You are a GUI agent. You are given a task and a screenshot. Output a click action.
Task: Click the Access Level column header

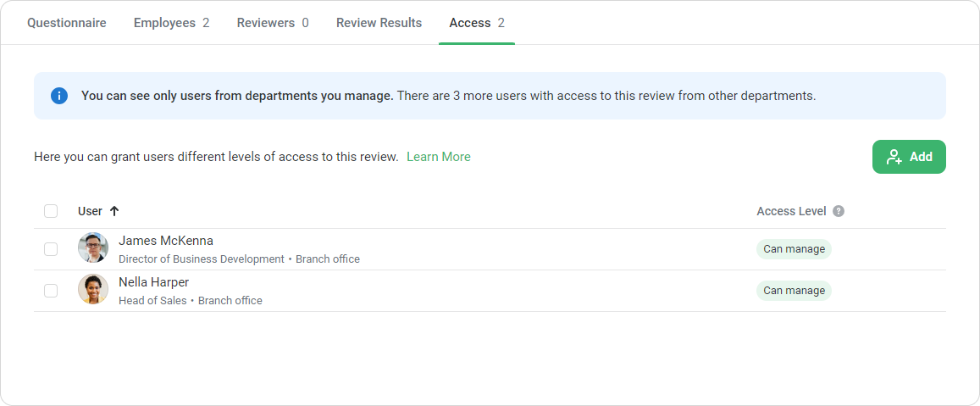tap(790, 211)
